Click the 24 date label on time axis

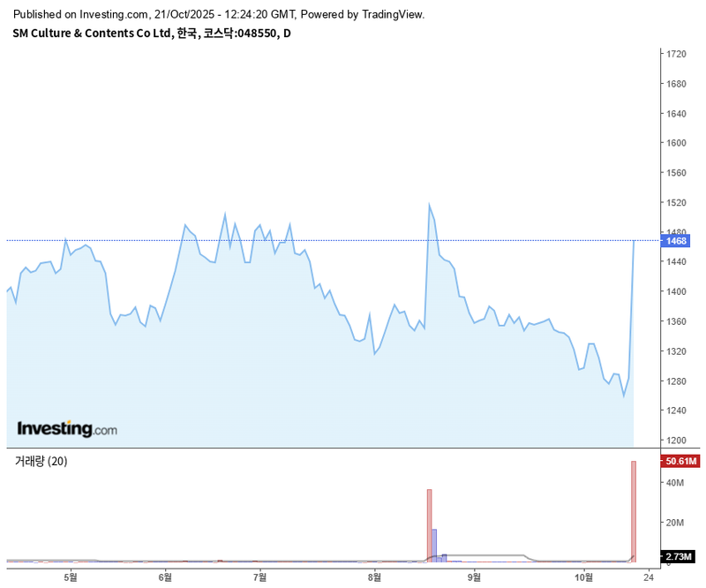(649, 577)
